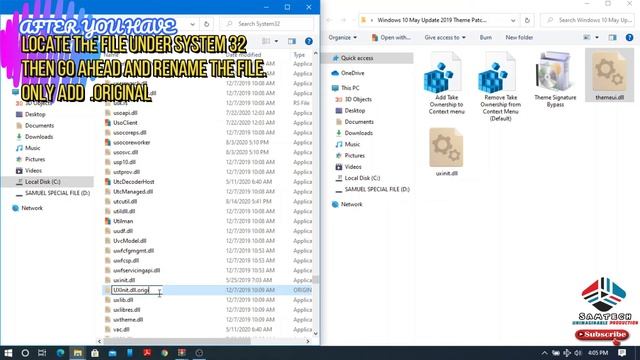Open the view options dropdown in the right window
640x360 pixels.
(x=597, y=38)
